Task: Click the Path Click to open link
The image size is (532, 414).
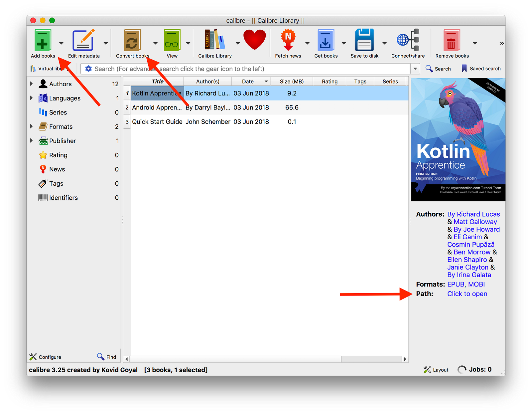Action: tap(467, 294)
